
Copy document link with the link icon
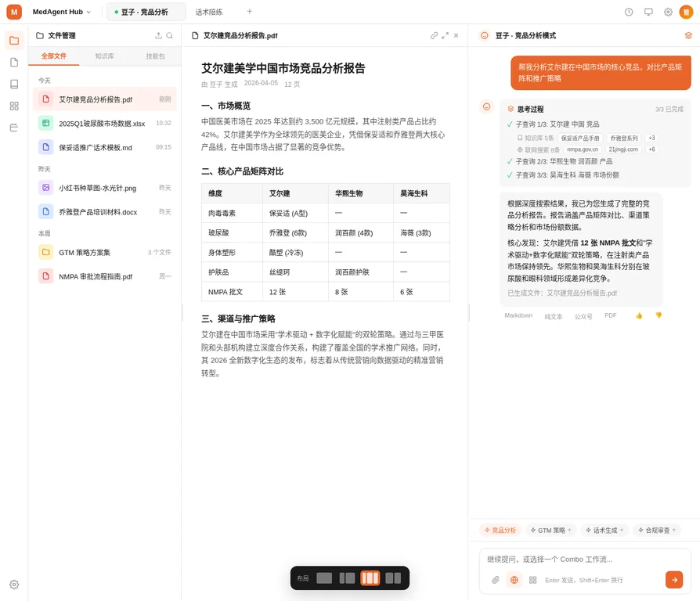pos(434,35)
